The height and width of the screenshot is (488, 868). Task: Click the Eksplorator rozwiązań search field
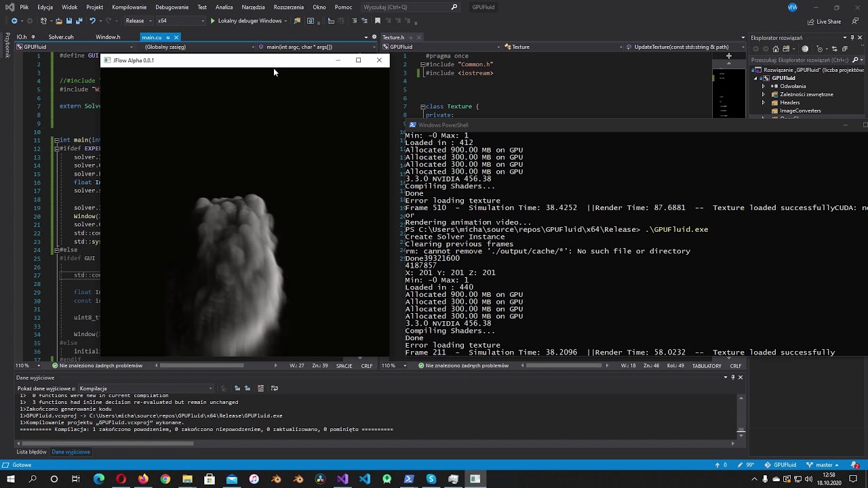pos(807,60)
